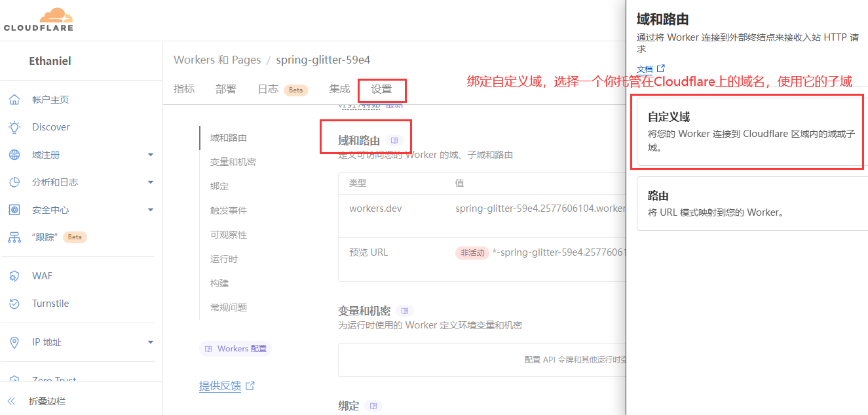Image resolution: width=868 pixels, height=415 pixels.
Task: Expand the 域注册 sidebar menu
Action: pyautogui.click(x=150, y=155)
